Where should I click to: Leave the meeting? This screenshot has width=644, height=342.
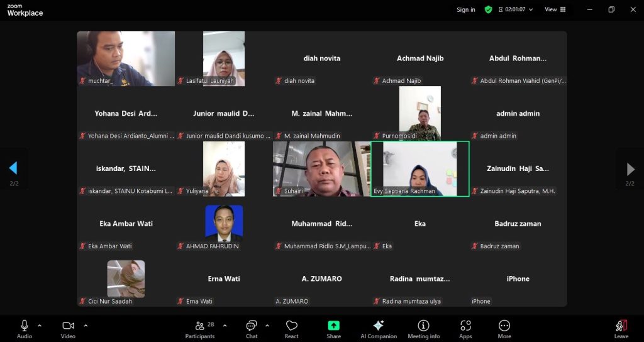pyautogui.click(x=621, y=329)
